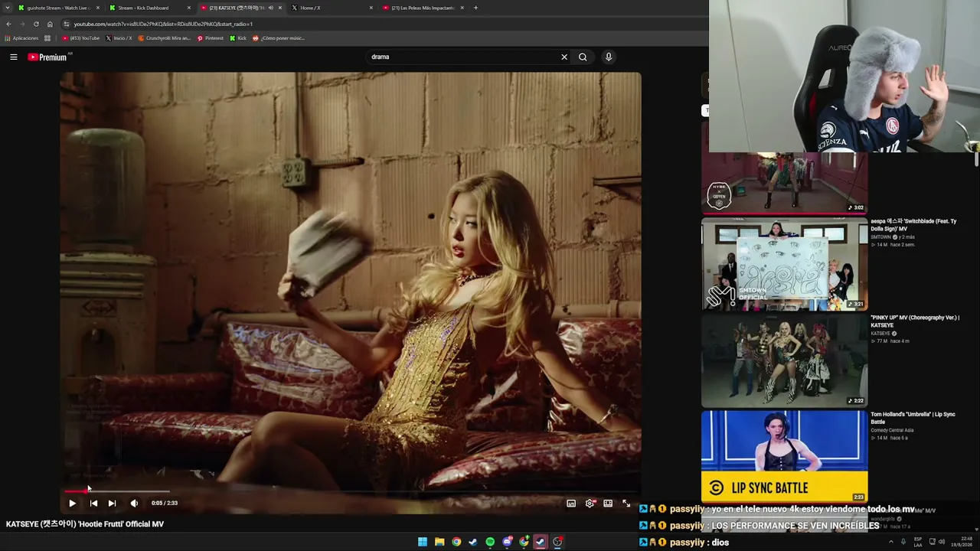The height and width of the screenshot is (551, 980).
Task: Open the Kick bookmark
Action: coord(238,37)
